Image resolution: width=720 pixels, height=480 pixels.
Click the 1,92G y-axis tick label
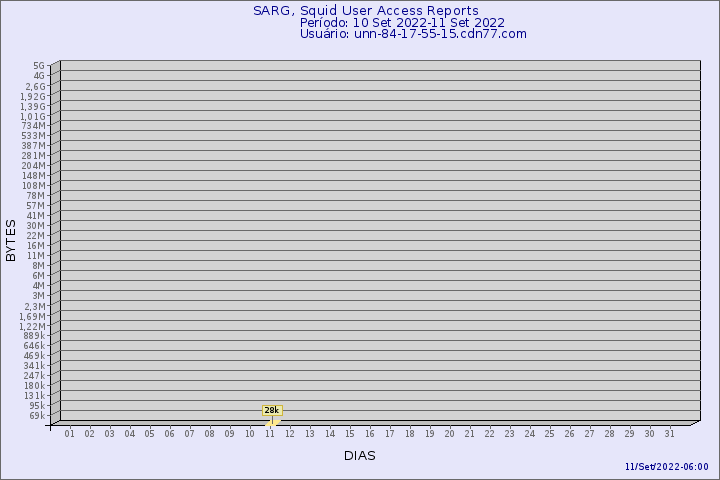coord(33,96)
